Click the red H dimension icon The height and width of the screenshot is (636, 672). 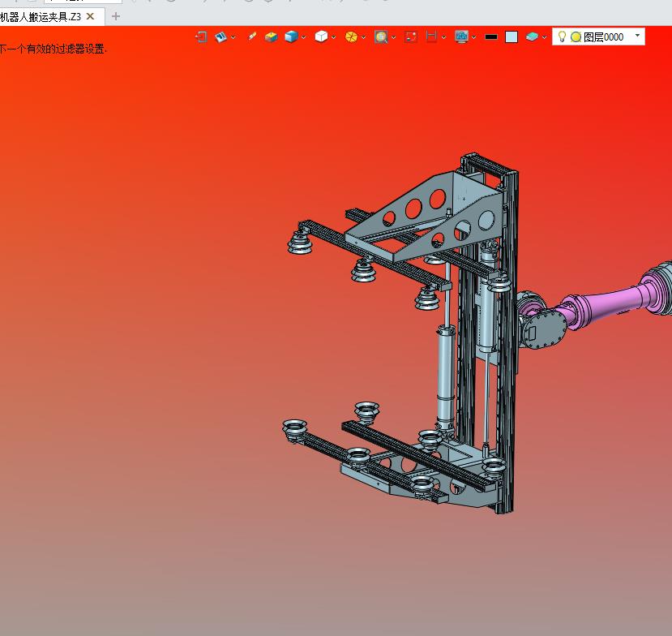pyautogui.click(x=431, y=37)
